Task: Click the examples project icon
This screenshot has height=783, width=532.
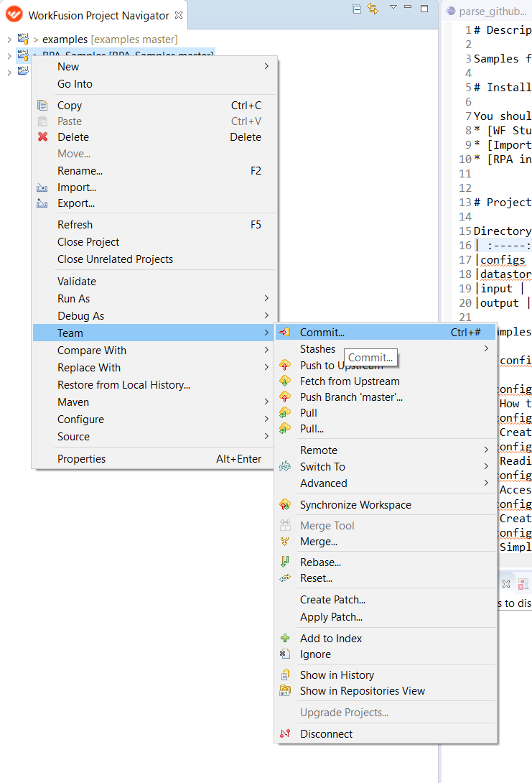Action: [x=23, y=39]
